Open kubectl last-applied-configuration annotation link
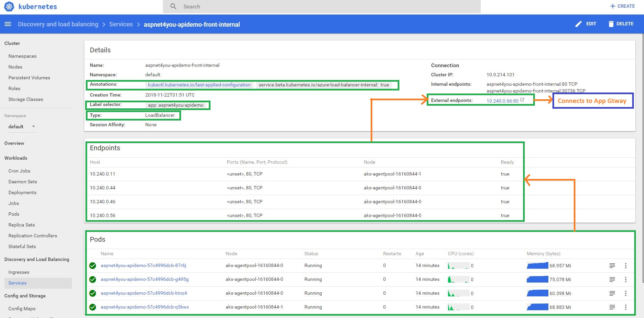 click(x=199, y=85)
